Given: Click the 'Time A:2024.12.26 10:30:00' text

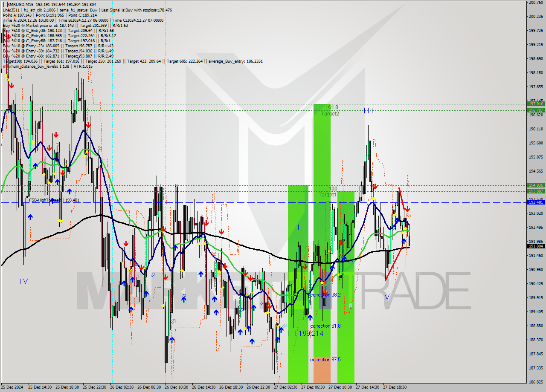Looking at the screenshot, I should [28, 20].
